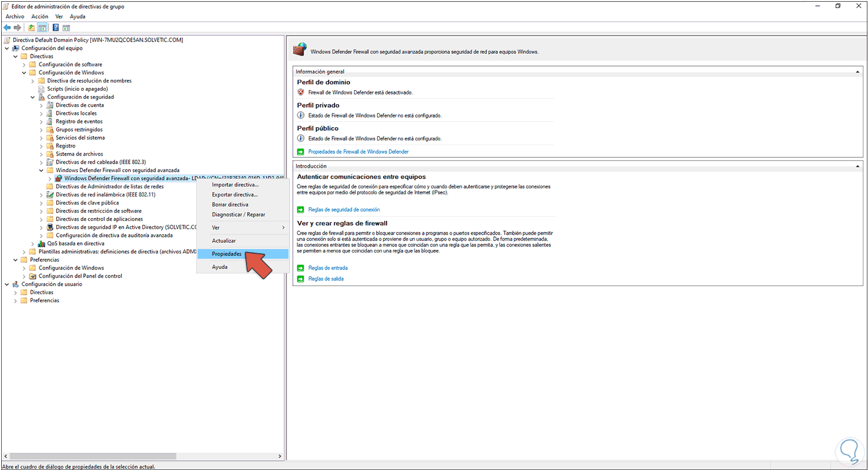Click the Scripts (inicio o apagado) icon
This screenshot has height=470, width=868.
tap(42, 89)
